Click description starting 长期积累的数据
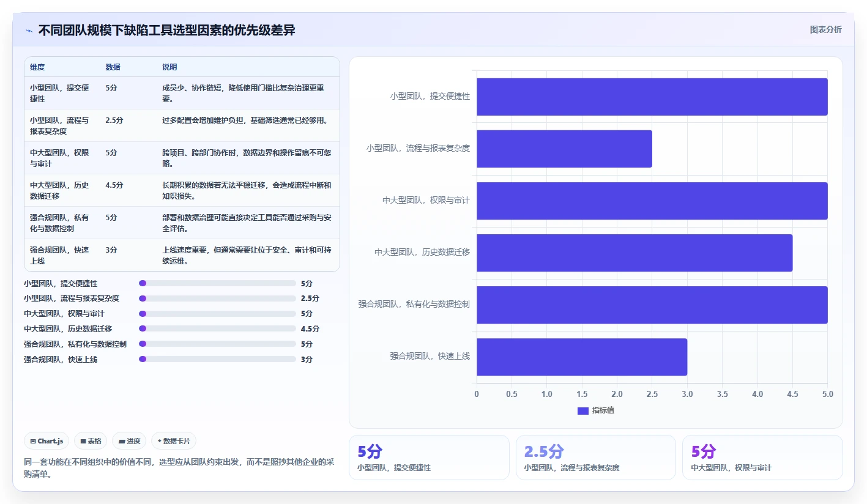This screenshot has height=504, width=867. [247, 190]
